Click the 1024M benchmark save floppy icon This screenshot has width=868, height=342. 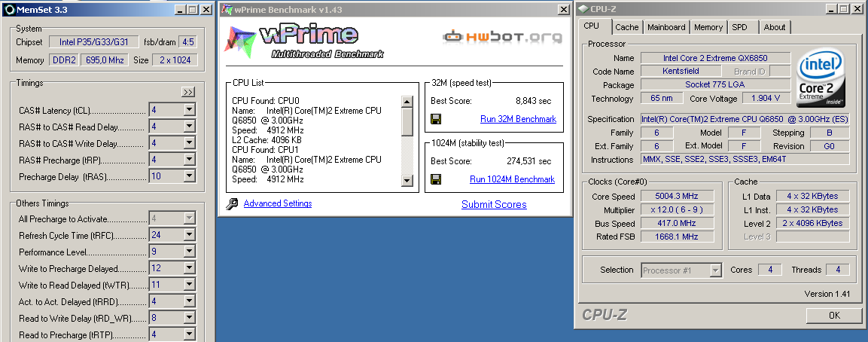coord(436,179)
